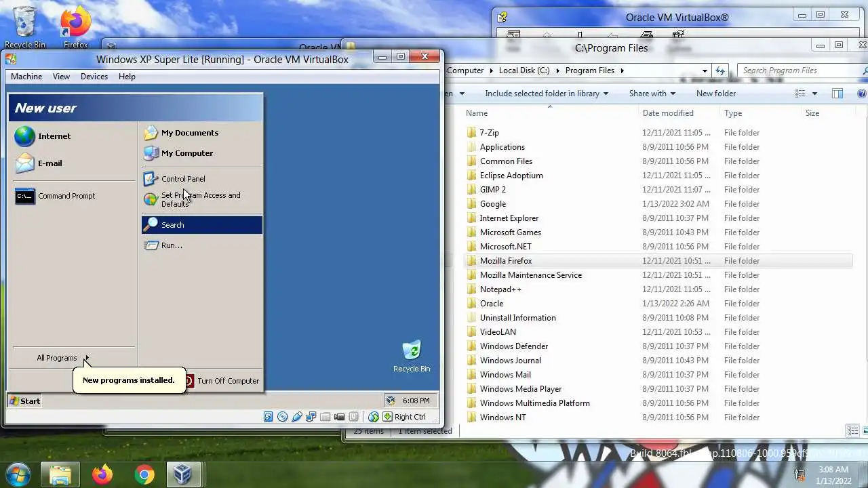Open Help menu in VirtualBox window
This screenshot has width=868, height=488.
127,77
